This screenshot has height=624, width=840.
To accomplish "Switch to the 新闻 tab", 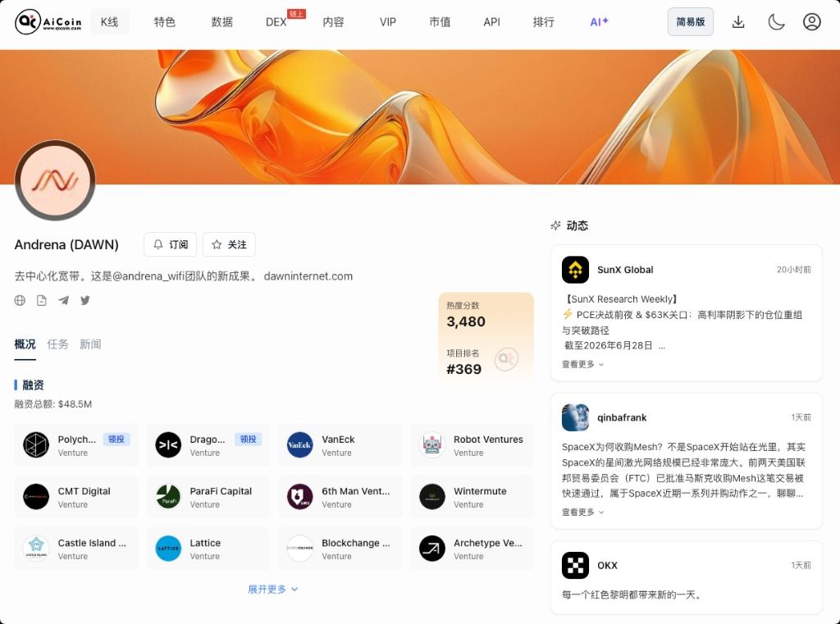I will pyautogui.click(x=90, y=344).
